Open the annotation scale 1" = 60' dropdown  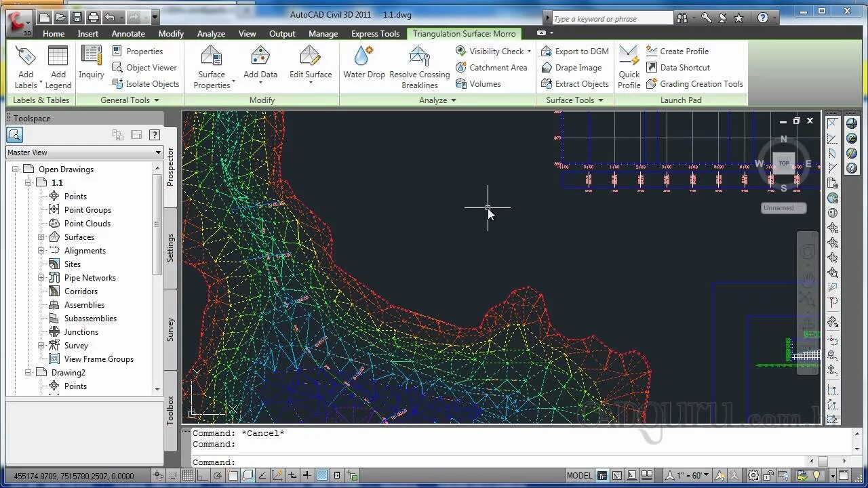click(687, 475)
